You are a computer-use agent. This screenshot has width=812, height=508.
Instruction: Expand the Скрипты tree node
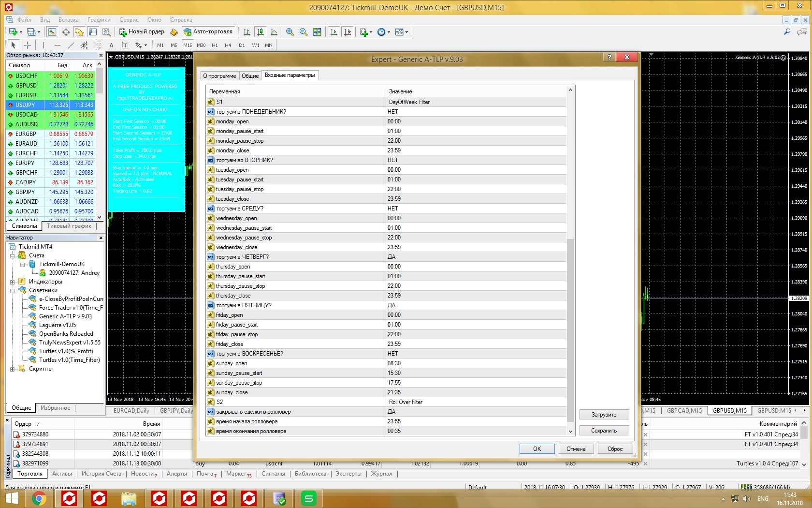pos(13,369)
